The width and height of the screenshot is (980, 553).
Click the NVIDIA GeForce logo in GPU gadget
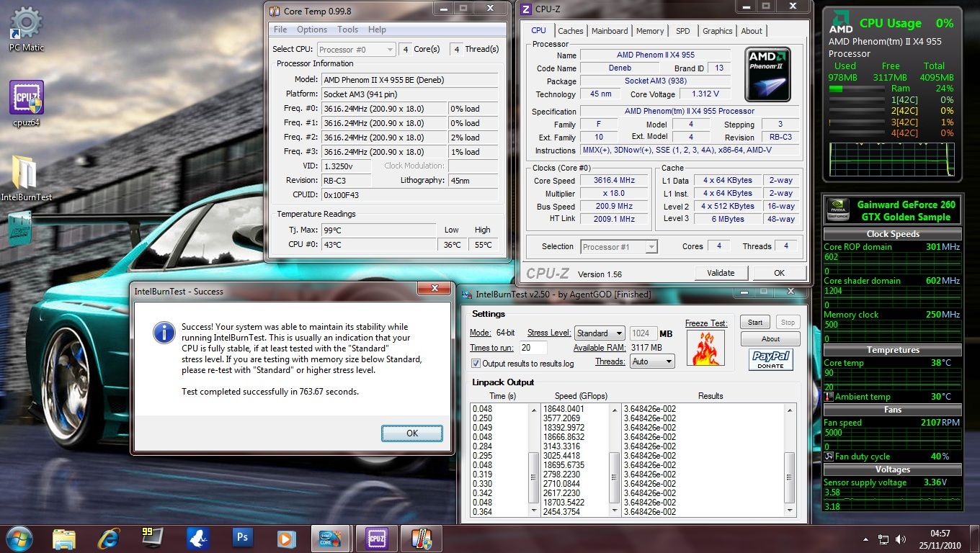pos(837,211)
